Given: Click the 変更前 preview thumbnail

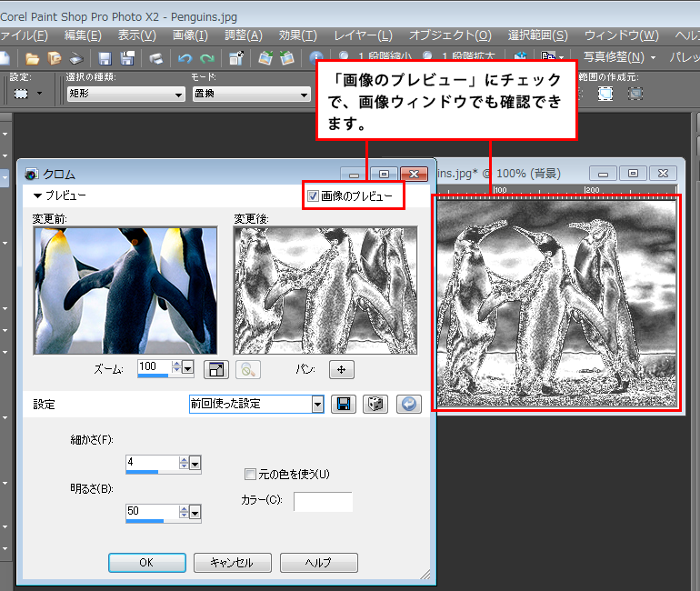Looking at the screenshot, I should (x=125, y=291).
